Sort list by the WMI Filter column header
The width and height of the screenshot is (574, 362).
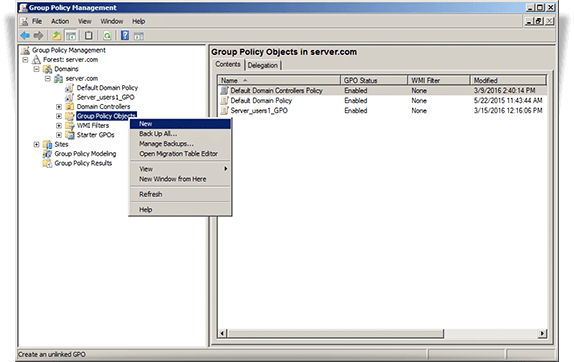click(x=439, y=80)
